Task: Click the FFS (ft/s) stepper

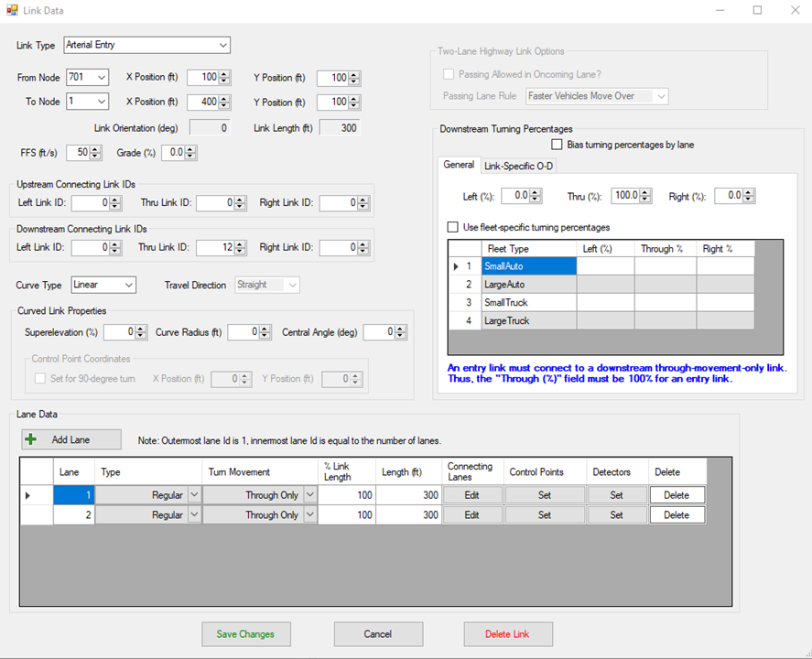Action: [x=95, y=153]
